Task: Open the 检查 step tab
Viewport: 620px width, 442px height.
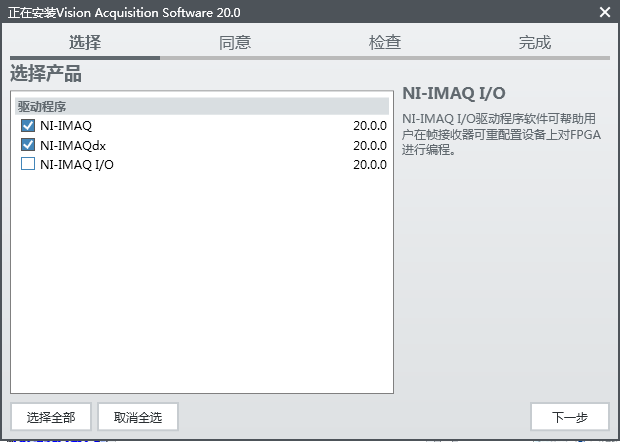Action: [x=385, y=42]
